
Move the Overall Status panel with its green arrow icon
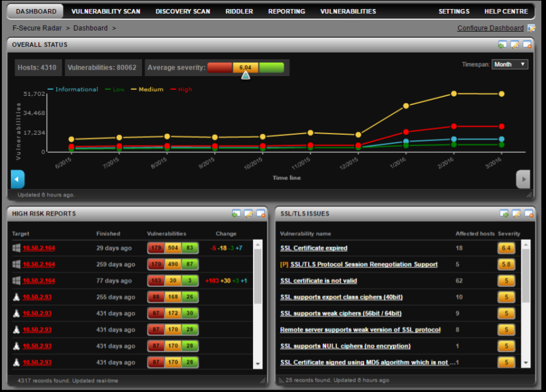(x=502, y=44)
